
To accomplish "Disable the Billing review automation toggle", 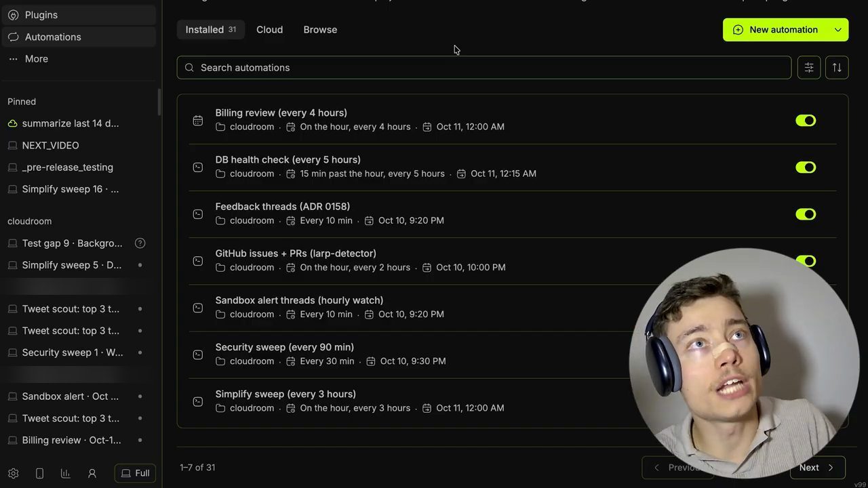I will (x=806, y=121).
